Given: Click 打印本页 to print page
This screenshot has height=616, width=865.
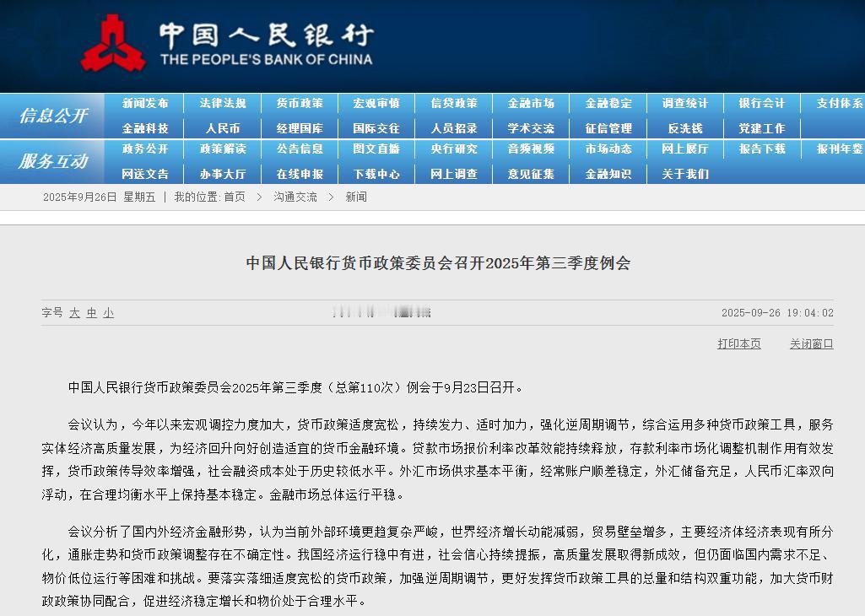Looking at the screenshot, I should (738, 343).
